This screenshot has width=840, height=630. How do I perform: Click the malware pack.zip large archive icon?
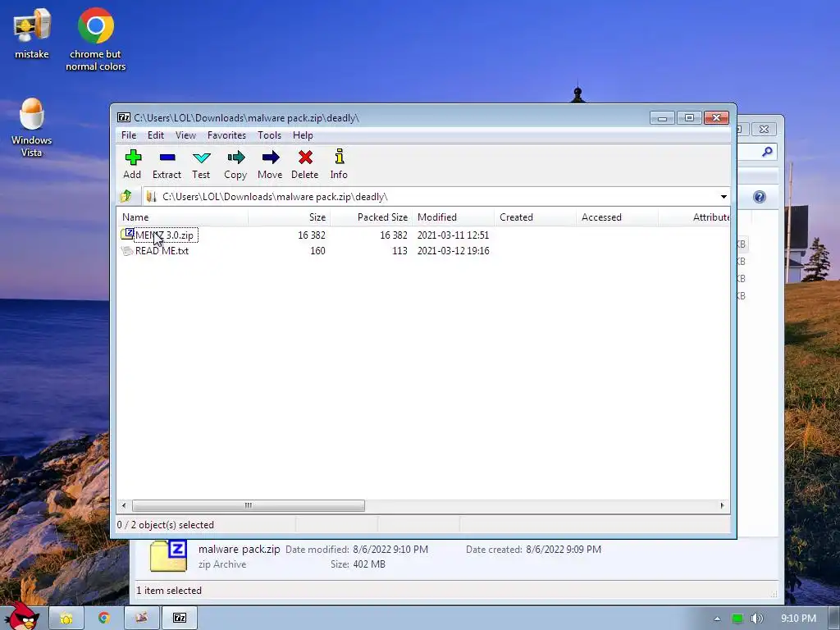(168, 556)
